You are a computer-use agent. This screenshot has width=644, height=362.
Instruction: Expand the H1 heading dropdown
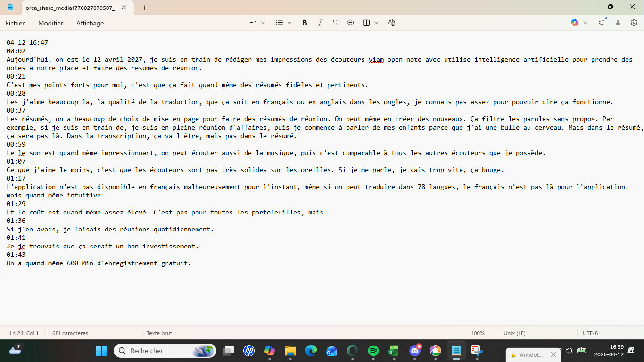pos(257,23)
